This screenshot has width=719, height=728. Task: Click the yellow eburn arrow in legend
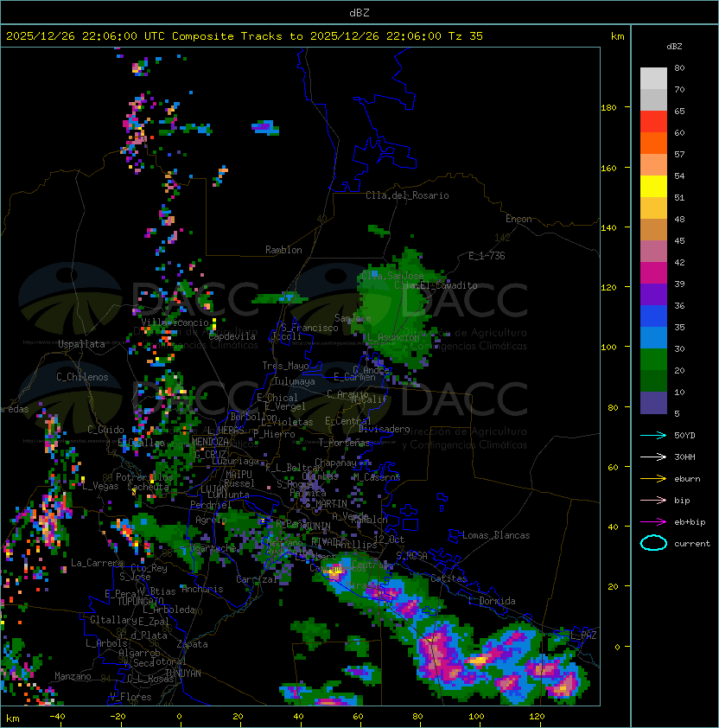point(653,479)
